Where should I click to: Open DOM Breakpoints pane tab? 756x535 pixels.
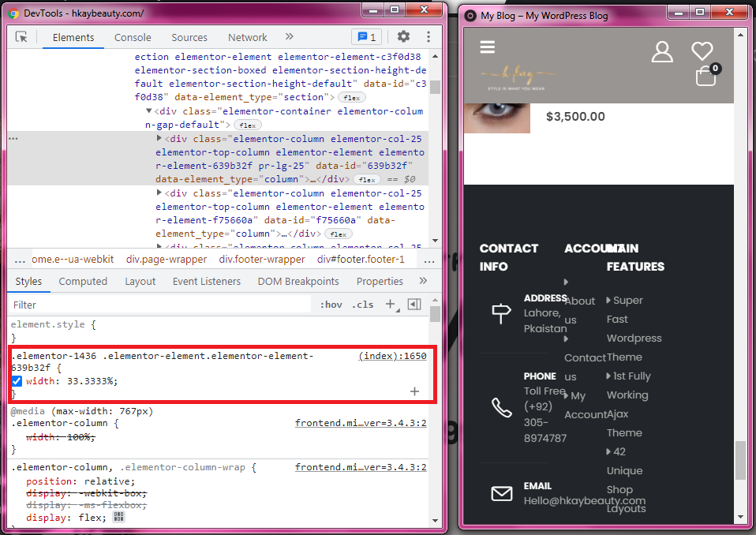298,282
